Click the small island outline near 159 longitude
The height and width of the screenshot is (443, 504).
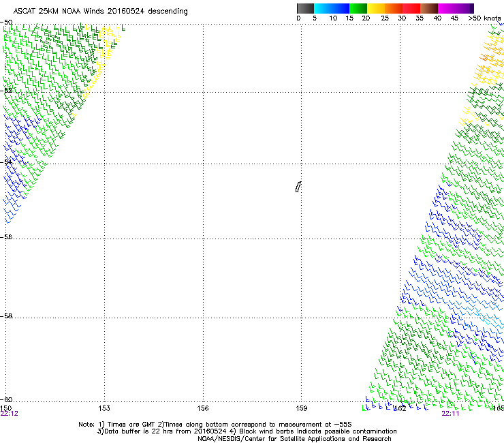[298, 187]
